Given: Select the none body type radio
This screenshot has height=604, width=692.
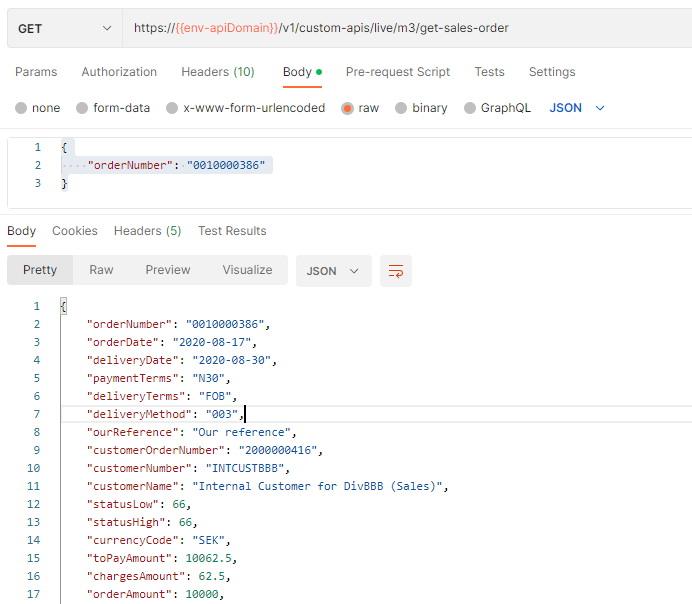Looking at the screenshot, I should 21,108.
